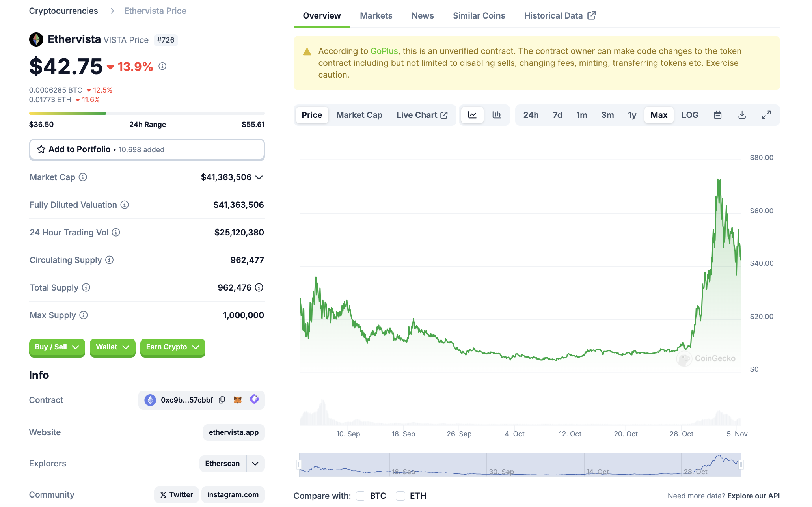Switch to the Markets tab
Screen dimensions: 812x507
click(x=376, y=15)
